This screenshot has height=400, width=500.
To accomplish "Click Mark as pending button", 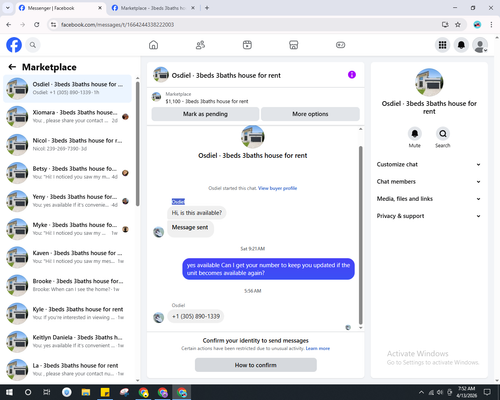I will 205,114.
